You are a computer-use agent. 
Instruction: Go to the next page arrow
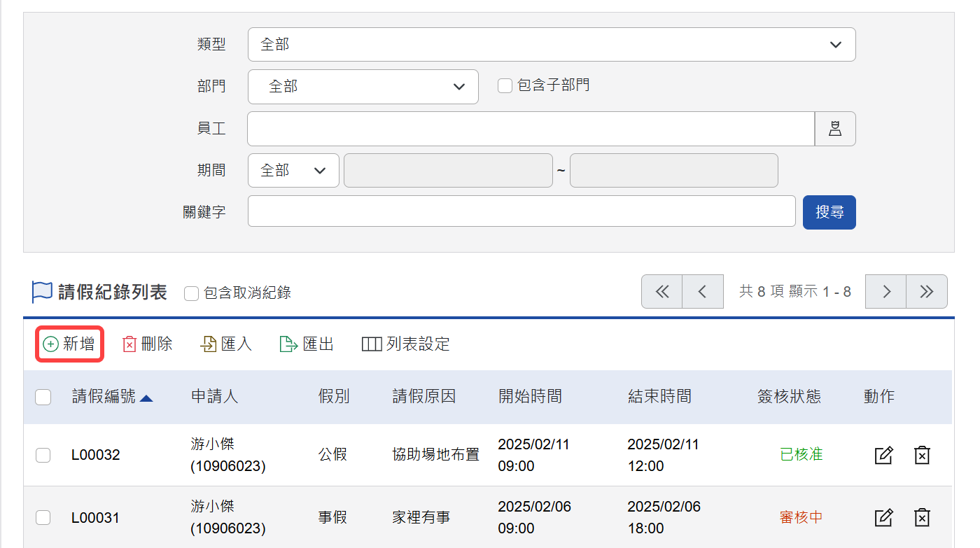pos(886,292)
